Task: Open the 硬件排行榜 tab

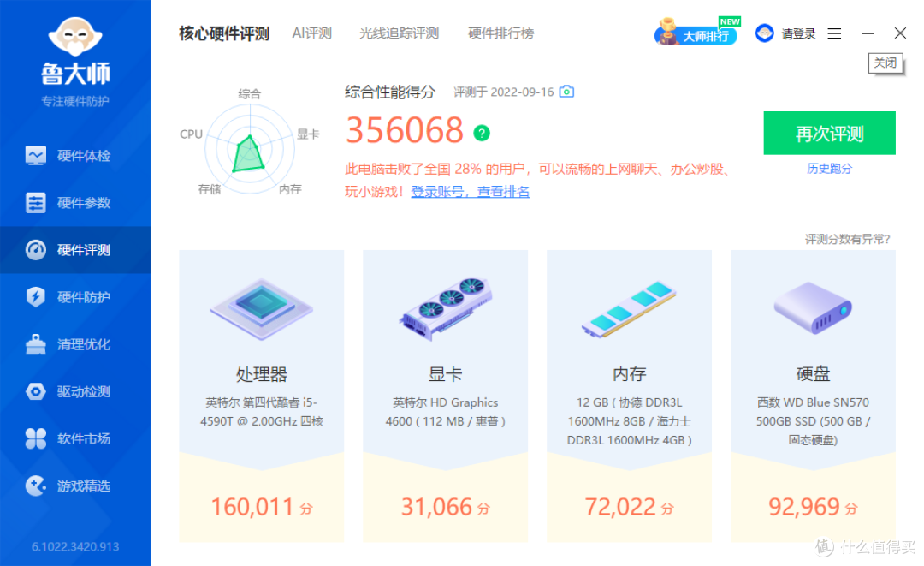Action: (502, 33)
